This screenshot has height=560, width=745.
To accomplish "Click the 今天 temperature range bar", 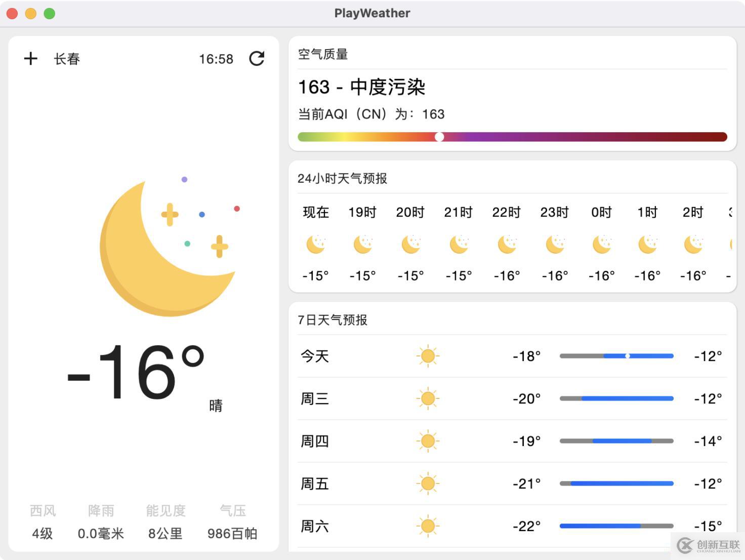I will tap(616, 356).
